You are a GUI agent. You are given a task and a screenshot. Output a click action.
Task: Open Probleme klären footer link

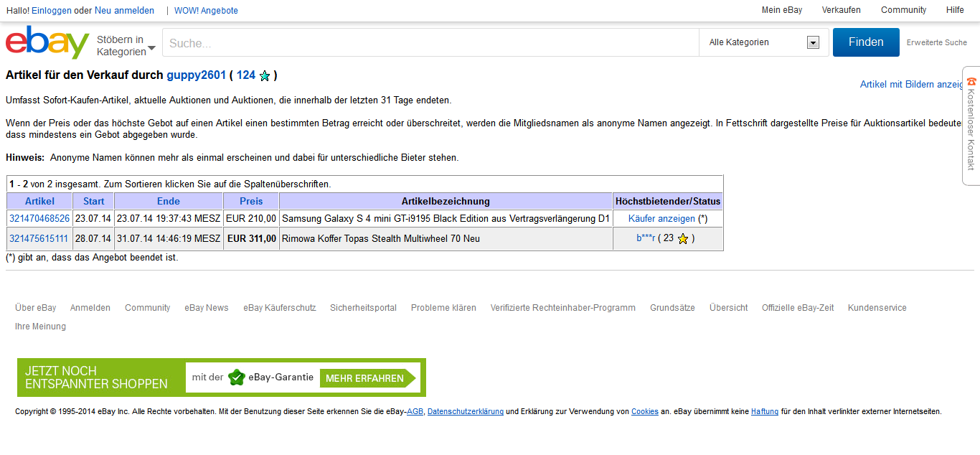pyautogui.click(x=443, y=308)
